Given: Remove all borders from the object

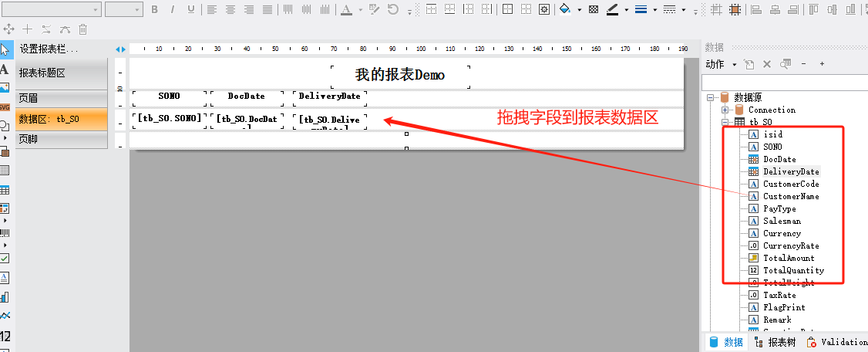Looking at the screenshot, I should [527, 8].
